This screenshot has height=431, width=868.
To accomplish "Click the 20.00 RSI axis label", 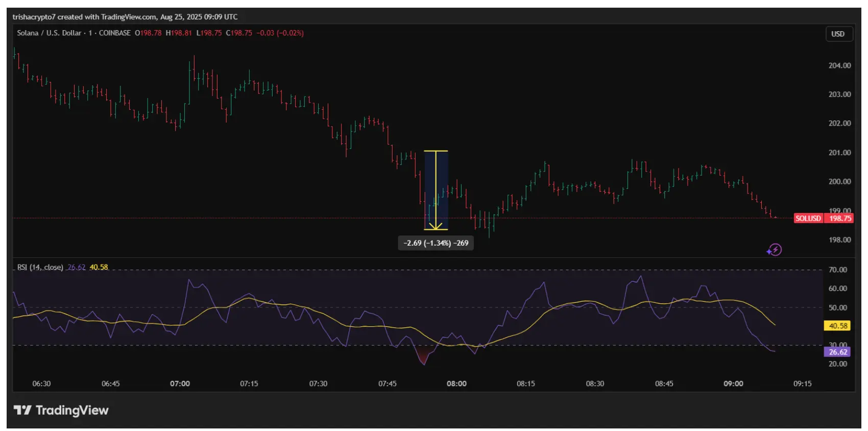I will click(837, 364).
